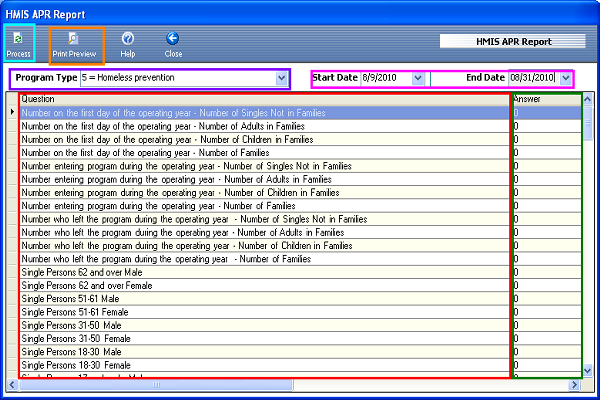Click the Close toolbar icon
Screen dimensions: 600x400
click(173, 43)
